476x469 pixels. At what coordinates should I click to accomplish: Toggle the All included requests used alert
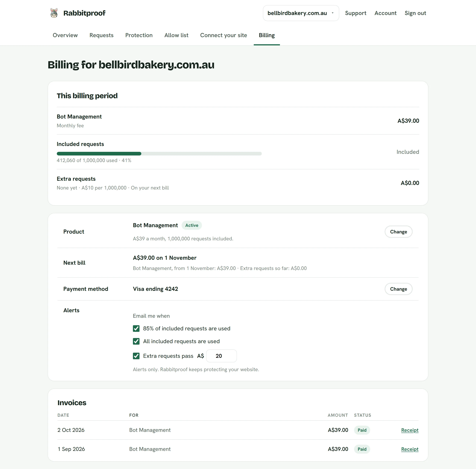coord(136,341)
